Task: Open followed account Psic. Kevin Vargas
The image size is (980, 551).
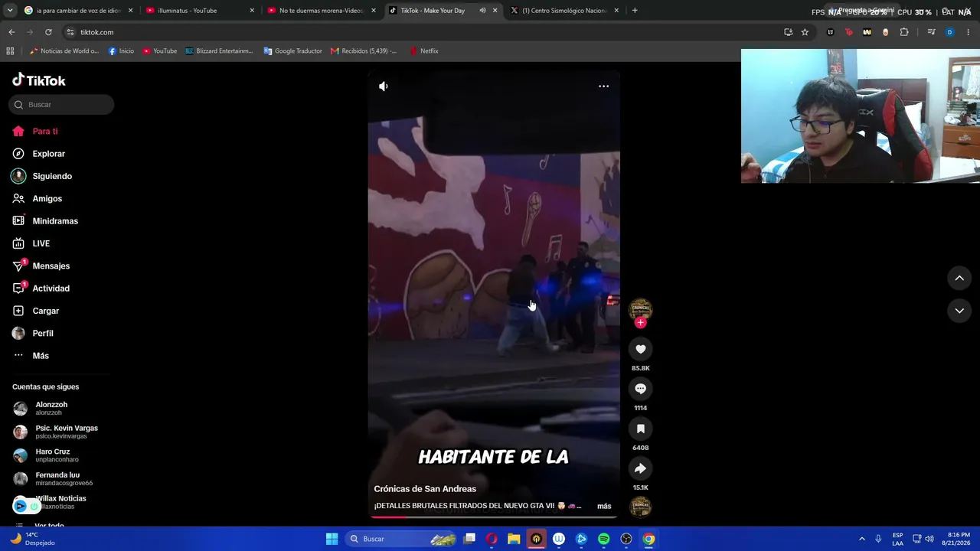Action: pos(55,432)
